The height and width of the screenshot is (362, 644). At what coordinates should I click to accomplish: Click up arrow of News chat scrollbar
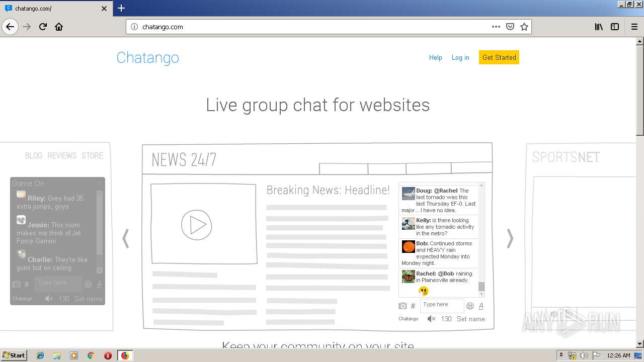click(x=481, y=186)
